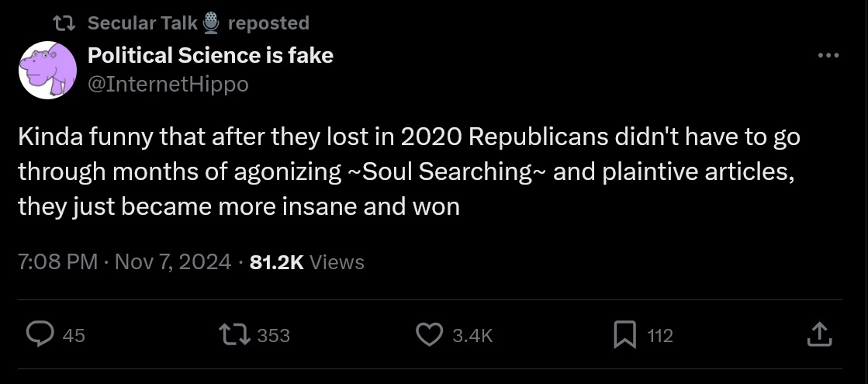Click the microphone emoji after Secular Talk
Viewport: 868px width, 384px height.
click(x=211, y=23)
